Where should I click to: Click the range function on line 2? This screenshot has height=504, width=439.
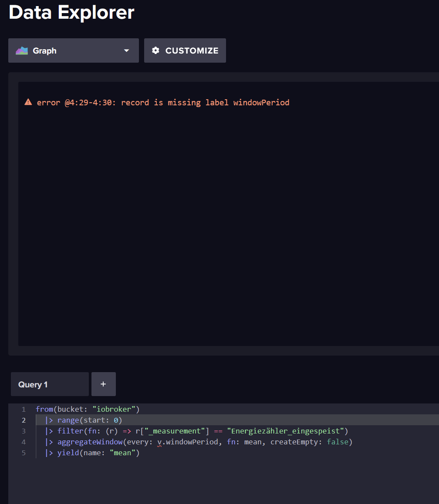pos(68,420)
